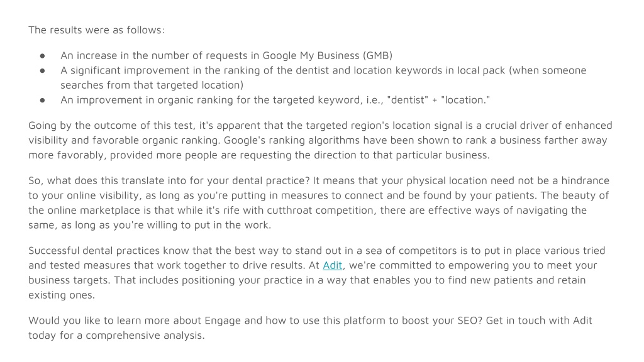
Task: Click the paragraph starting 'So, what does this'
Action: point(319,203)
